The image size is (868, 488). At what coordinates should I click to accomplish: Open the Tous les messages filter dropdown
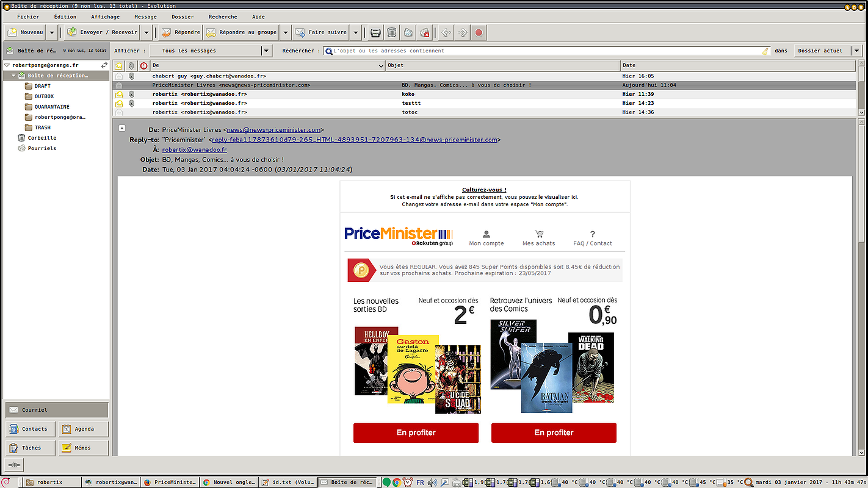211,51
